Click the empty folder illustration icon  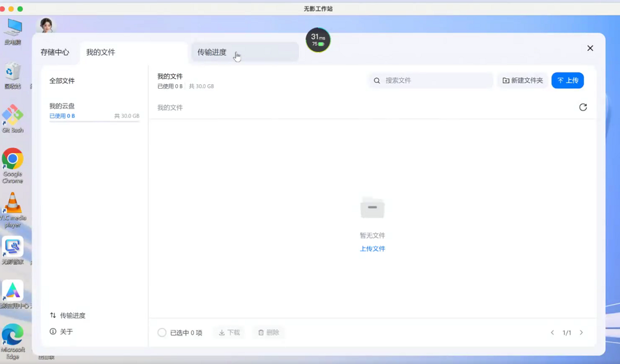pos(372,207)
